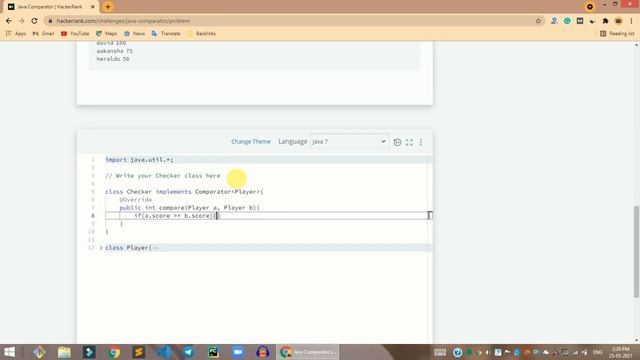Open PyCharm from the taskbar
This screenshot has width=640, height=360.
click(213, 352)
